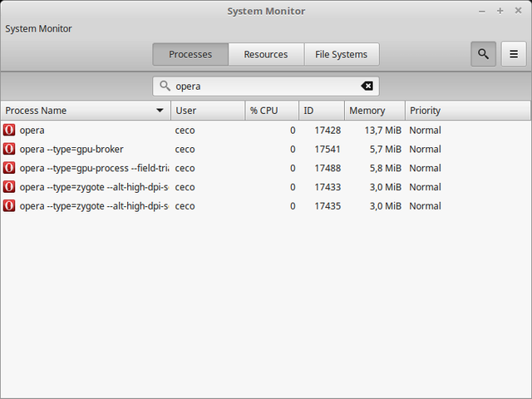Sort by the Process Name column header
The image size is (532, 399).
coord(86,111)
